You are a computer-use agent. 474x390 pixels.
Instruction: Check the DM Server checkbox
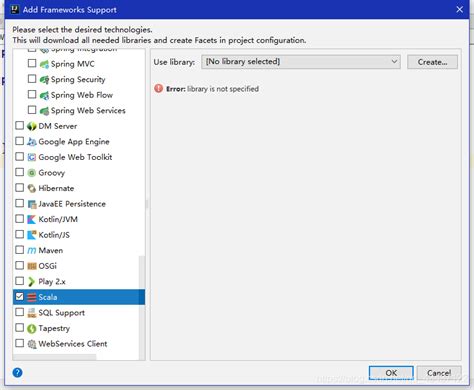(20, 125)
